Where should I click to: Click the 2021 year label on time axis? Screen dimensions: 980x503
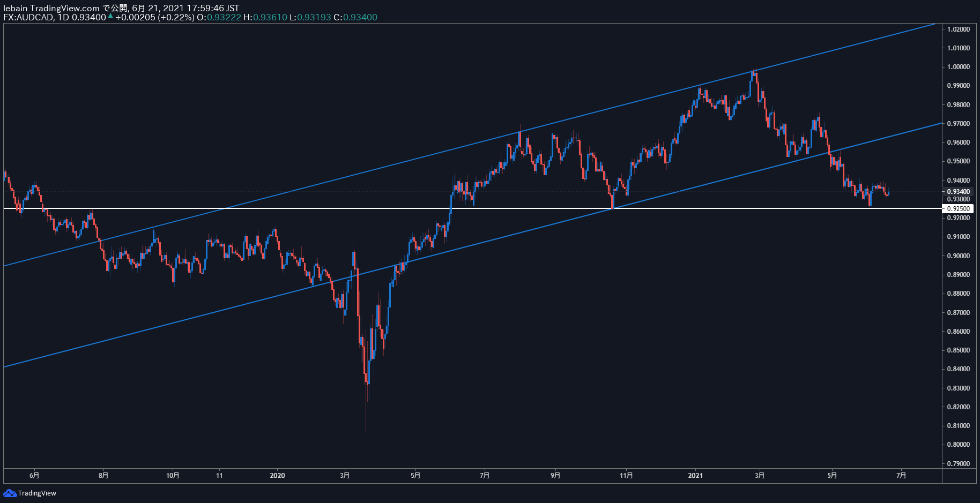click(x=695, y=476)
